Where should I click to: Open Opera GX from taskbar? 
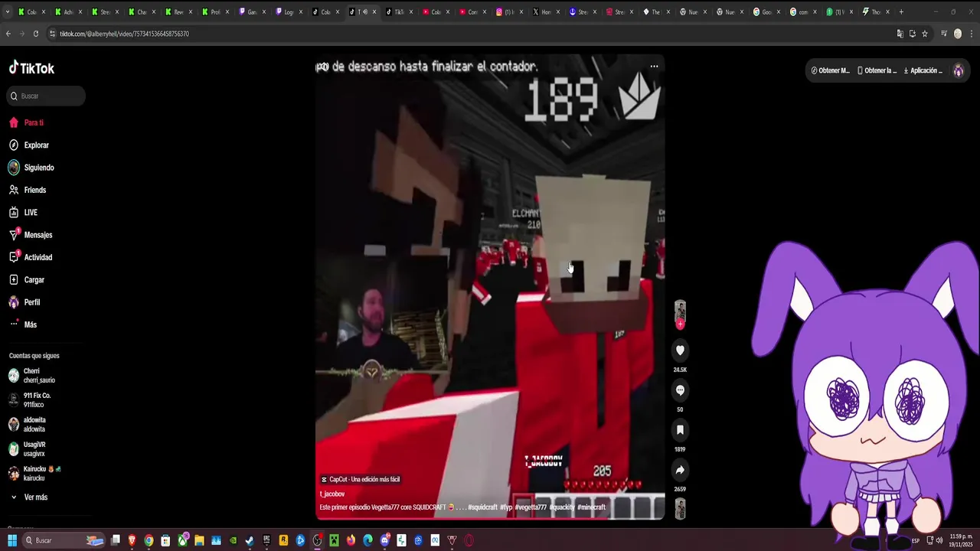[469, 540]
